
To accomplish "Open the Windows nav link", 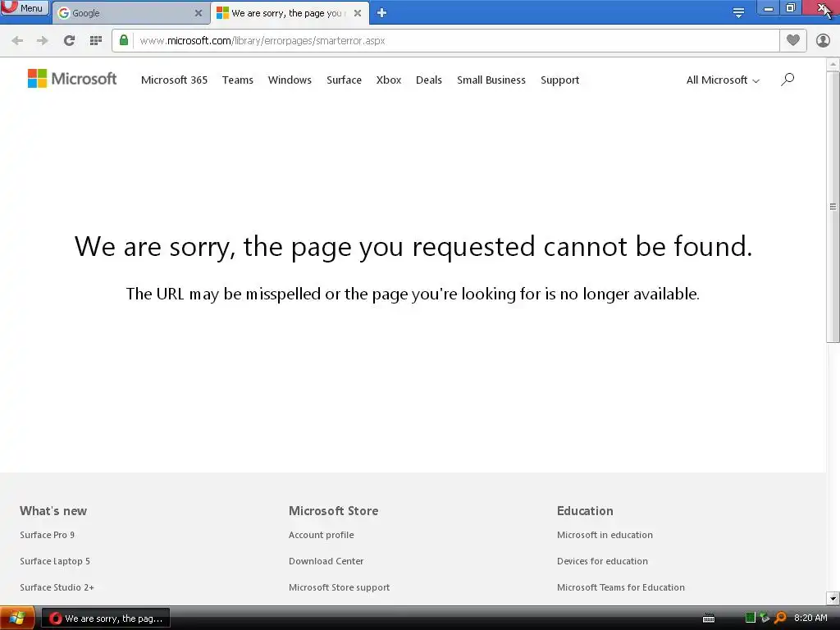I will click(290, 80).
